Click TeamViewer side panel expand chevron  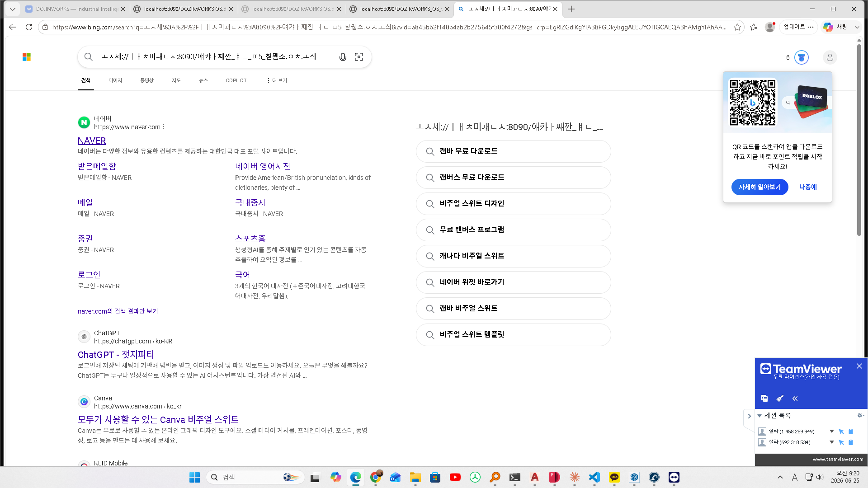(x=749, y=416)
